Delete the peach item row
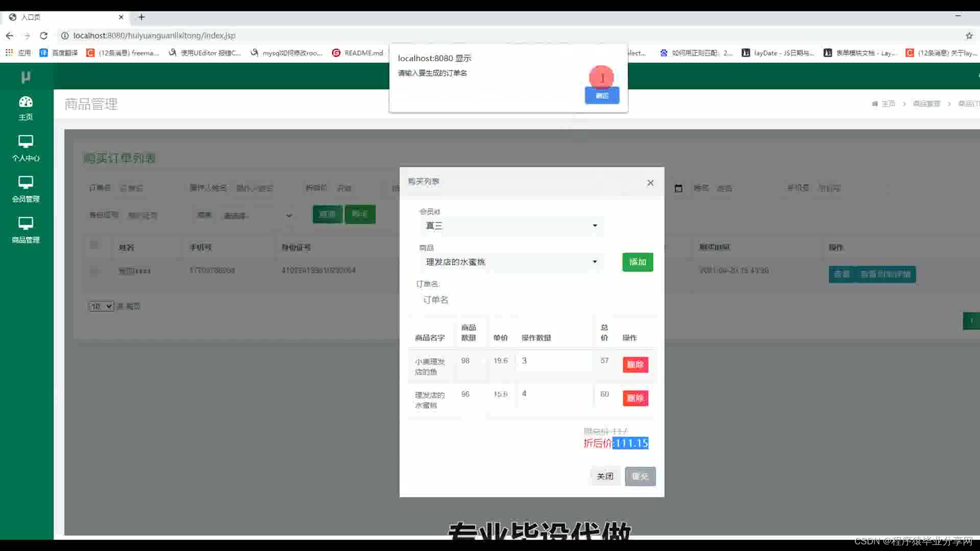980x551 pixels. [635, 398]
